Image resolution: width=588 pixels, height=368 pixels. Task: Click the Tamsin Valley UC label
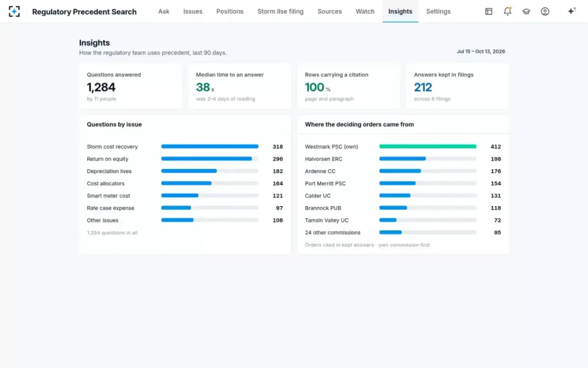tap(327, 220)
